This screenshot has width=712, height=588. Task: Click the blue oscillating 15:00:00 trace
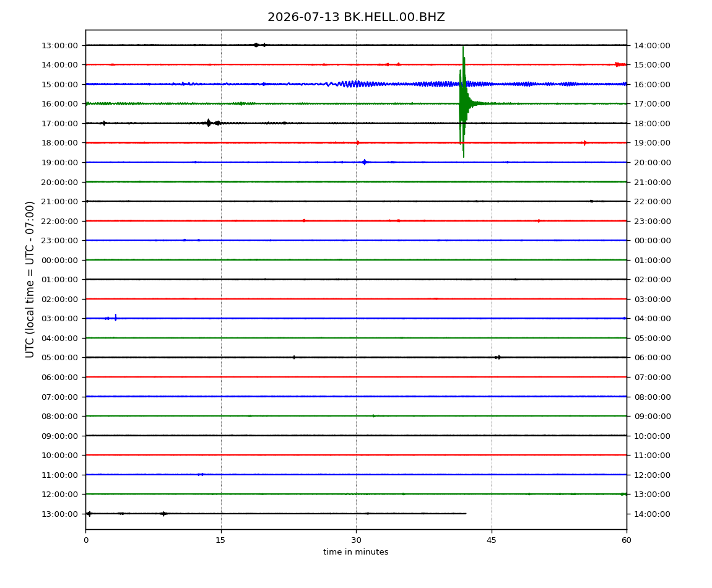pos(356,84)
